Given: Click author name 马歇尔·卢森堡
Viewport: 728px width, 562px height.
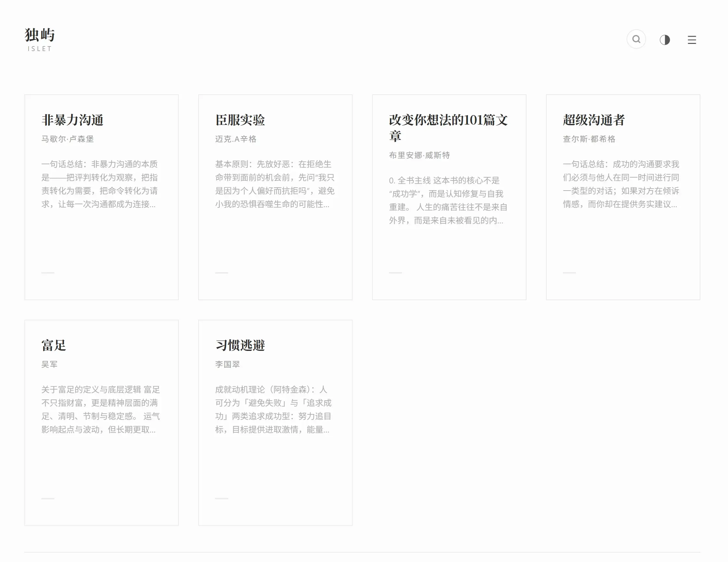Looking at the screenshot, I should point(67,139).
